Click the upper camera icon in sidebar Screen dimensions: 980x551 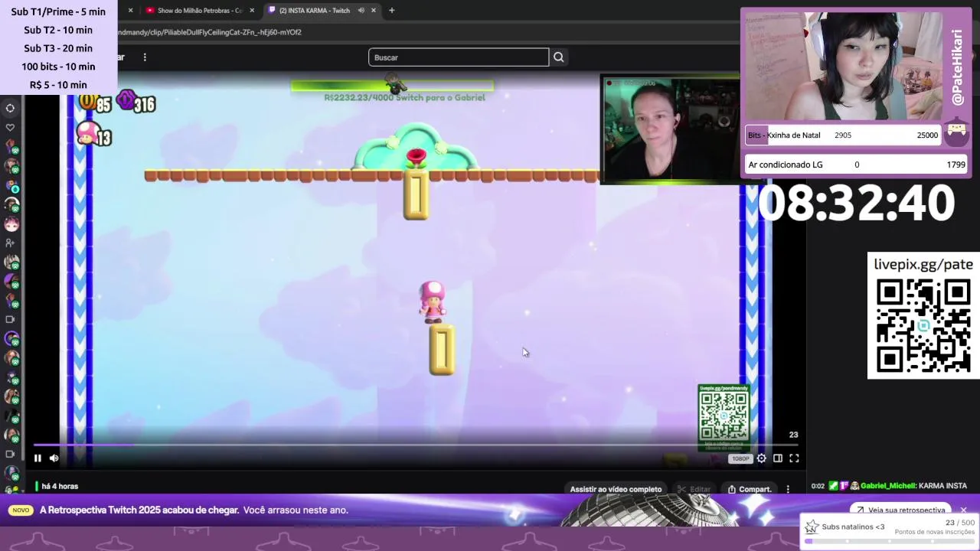click(10, 319)
